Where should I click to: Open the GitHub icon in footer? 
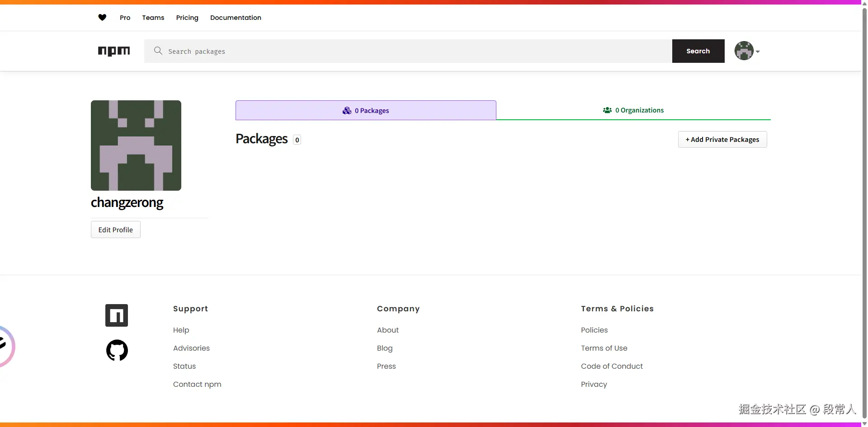117,350
